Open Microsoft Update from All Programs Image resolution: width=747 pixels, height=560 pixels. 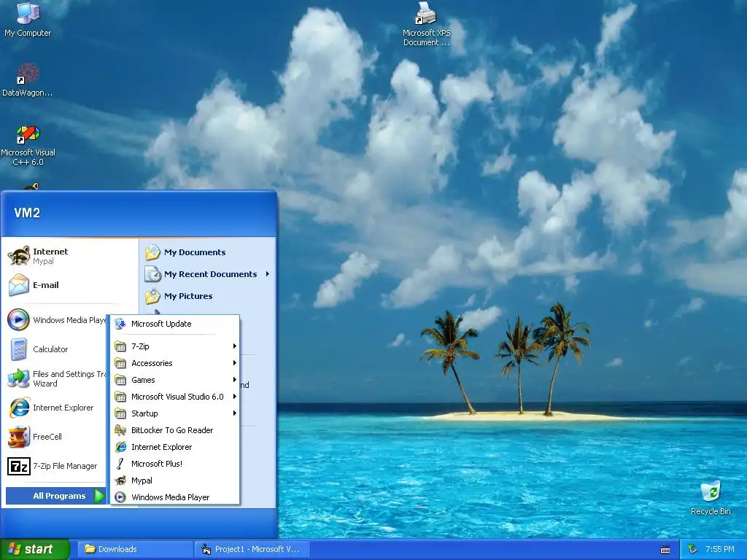click(x=175, y=324)
